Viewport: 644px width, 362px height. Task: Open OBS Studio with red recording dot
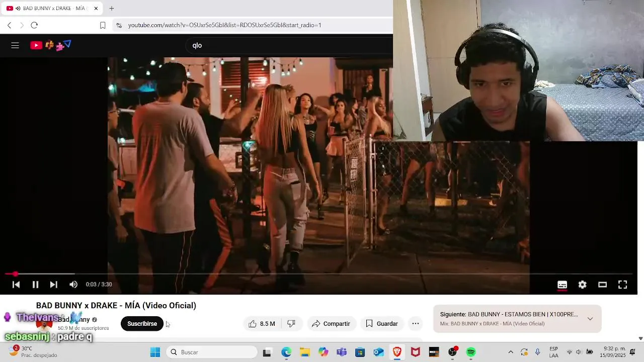[453, 352]
